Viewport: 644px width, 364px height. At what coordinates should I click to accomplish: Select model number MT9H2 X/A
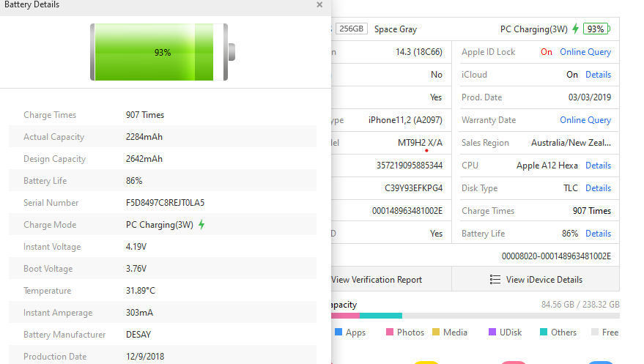(420, 143)
